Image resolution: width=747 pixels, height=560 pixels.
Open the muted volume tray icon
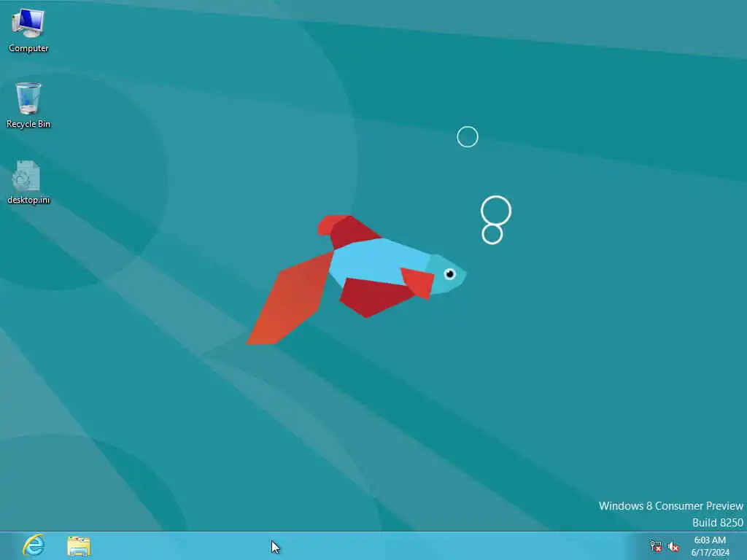(x=673, y=547)
